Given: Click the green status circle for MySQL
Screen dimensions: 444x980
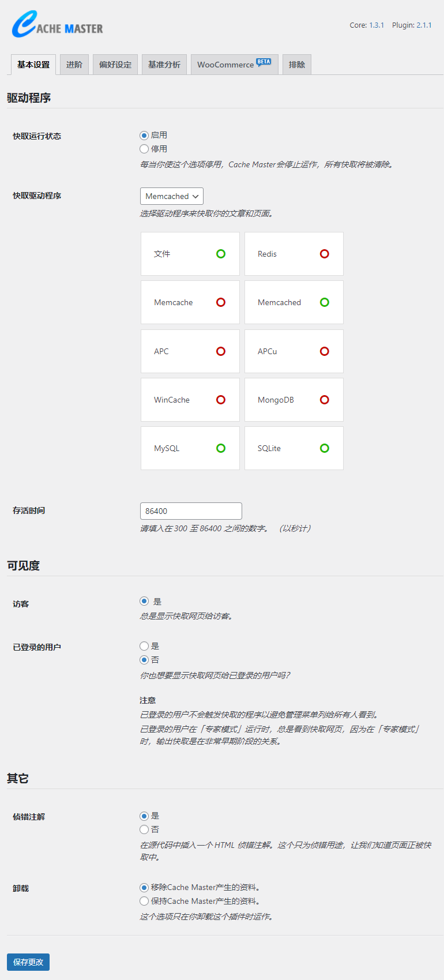Looking at the screenshot, I should click(x=221, y=448).
